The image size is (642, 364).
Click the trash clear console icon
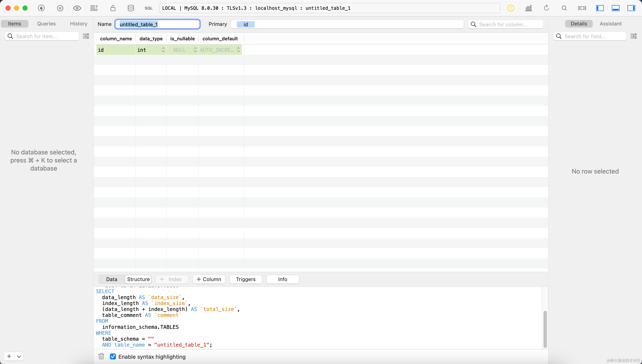tap(101, 356)
